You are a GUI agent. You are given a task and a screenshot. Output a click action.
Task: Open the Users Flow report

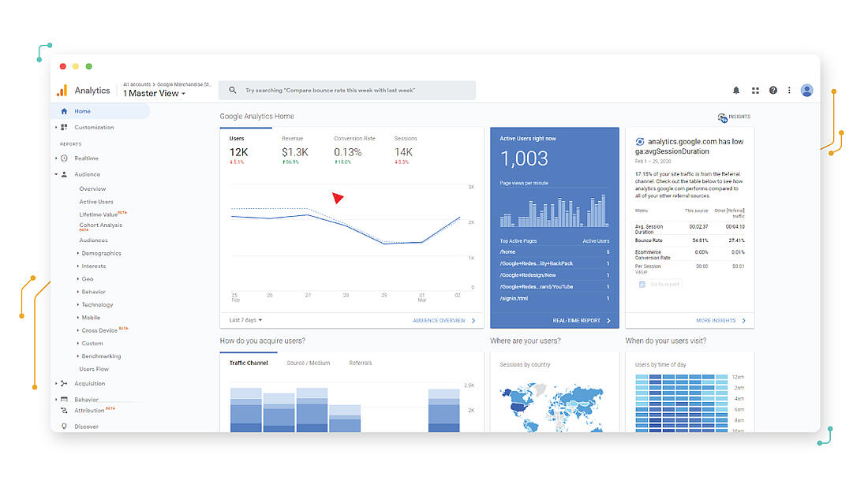[94, 369]
